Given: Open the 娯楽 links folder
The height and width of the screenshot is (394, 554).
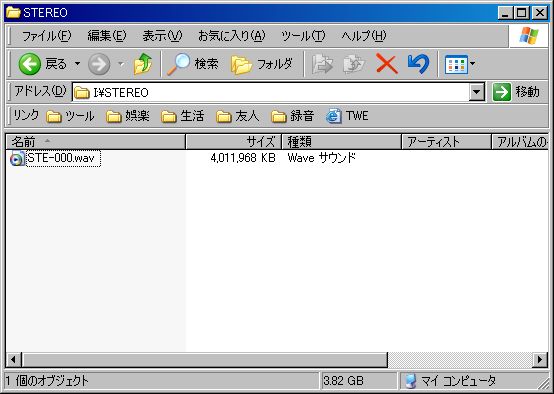Looking at the screenshot, I should click(x=128, y=116).
